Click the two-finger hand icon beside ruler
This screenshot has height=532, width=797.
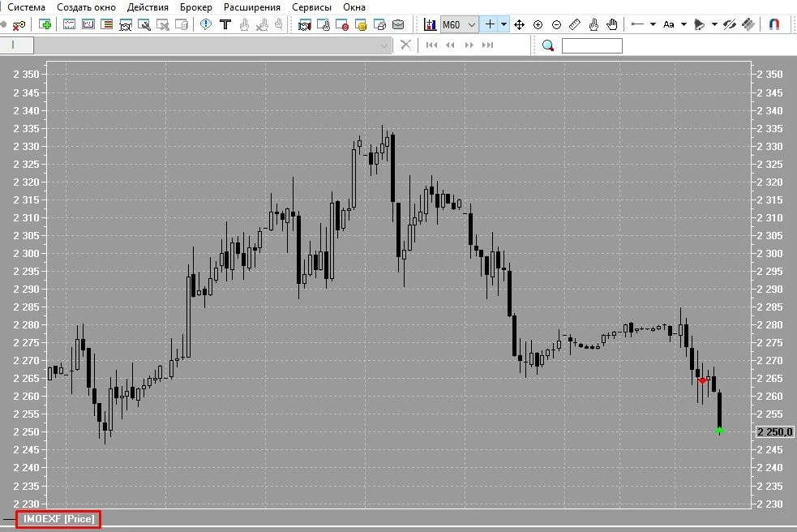point(593,24)
